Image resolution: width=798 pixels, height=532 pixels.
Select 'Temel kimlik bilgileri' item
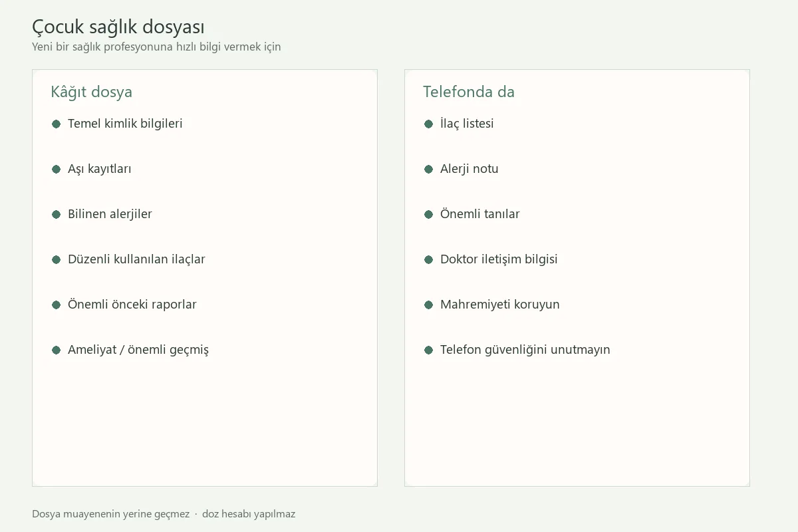125,124
